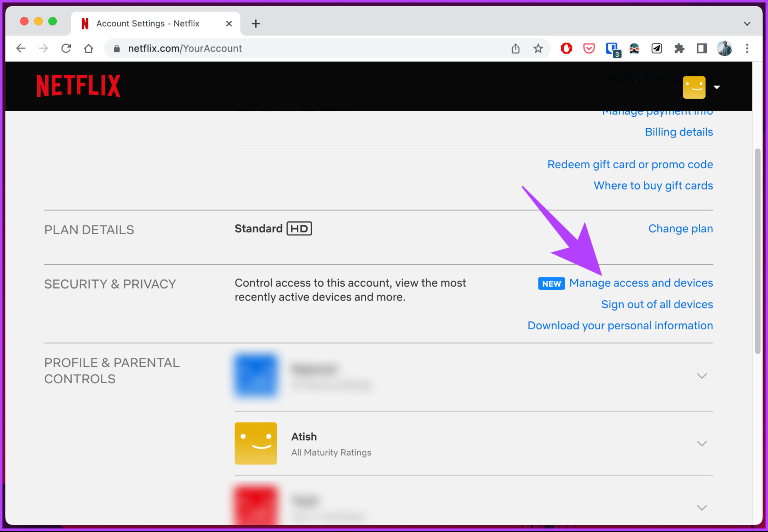Click the share icon in the address bar
This screenshot has height=532, width=768.
pos(516,48)
